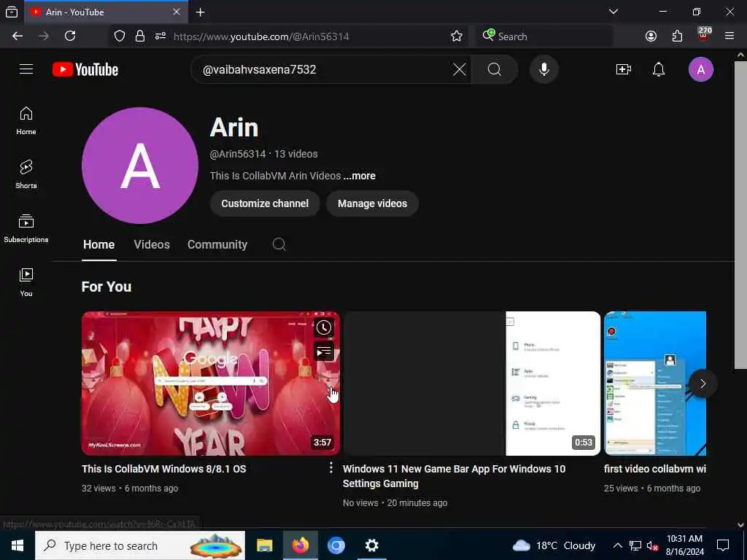List all tabs dropdown arrow

pyautogui.click(x=613, y=12)
